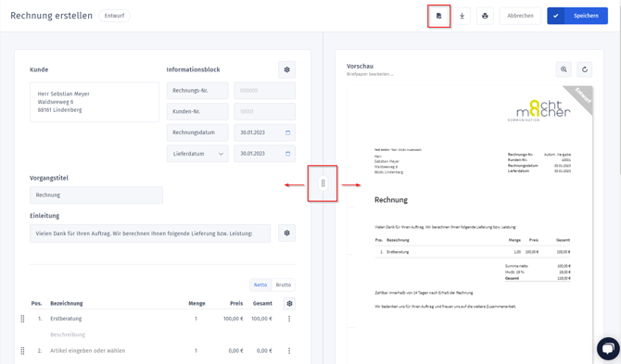Click the Vorgangstitel input field
Viewport: 621px width, 364px height.
(96, 195)
